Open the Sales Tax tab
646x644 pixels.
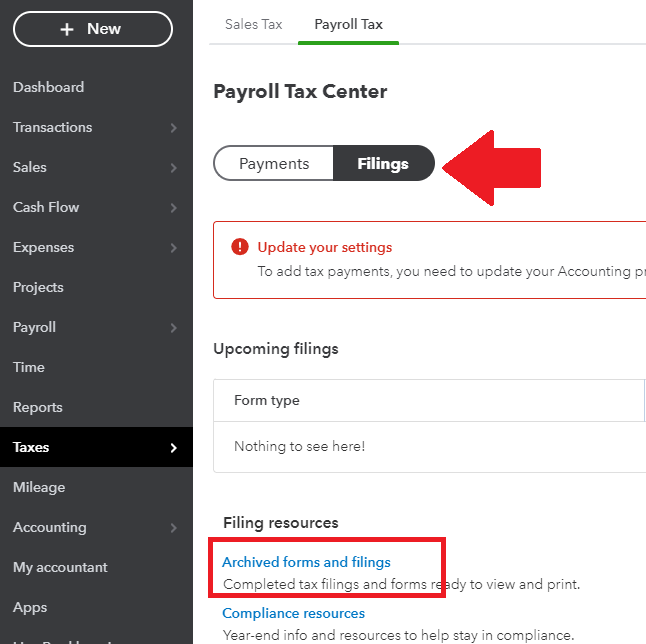click(254, 24)
